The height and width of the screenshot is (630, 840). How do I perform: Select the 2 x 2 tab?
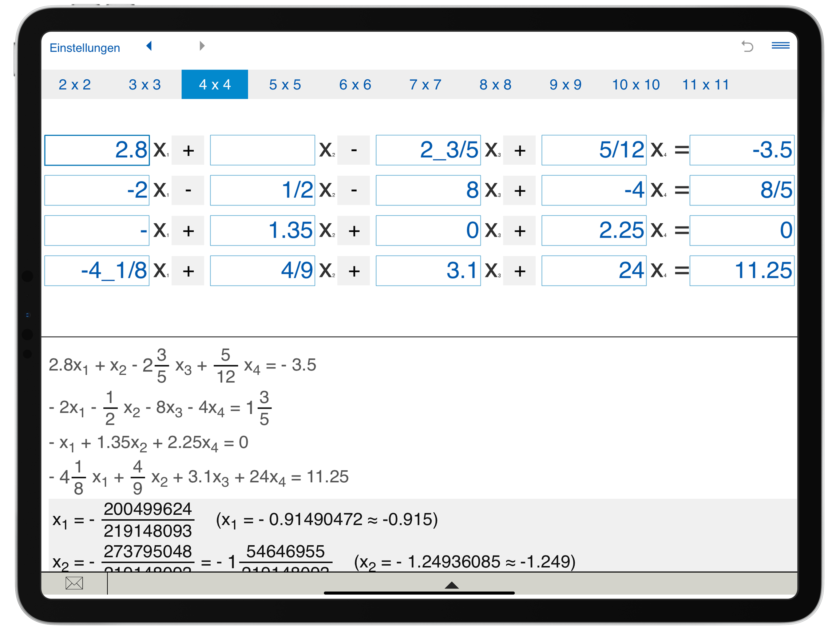[75, 84]
